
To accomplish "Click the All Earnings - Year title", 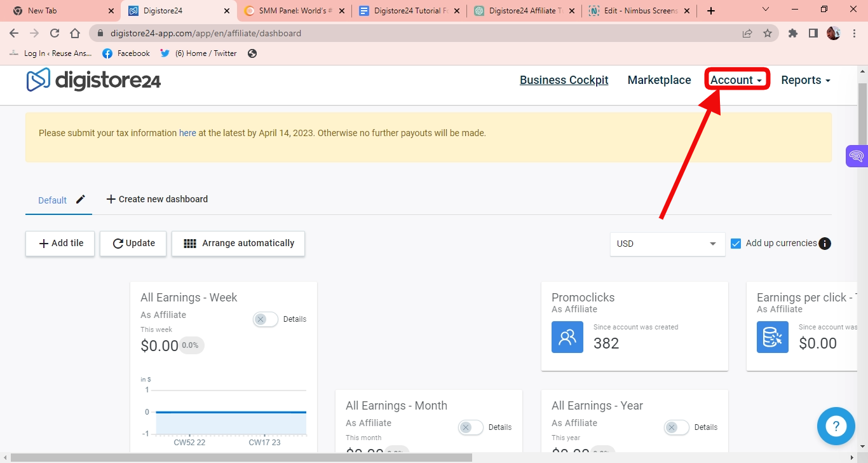I will click(x=597, y=406).
